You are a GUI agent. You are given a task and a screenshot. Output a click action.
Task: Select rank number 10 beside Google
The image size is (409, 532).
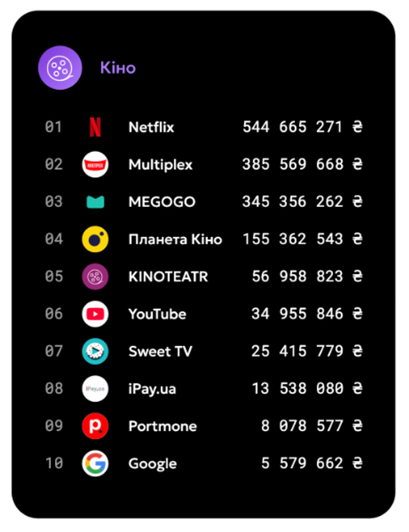54,463
